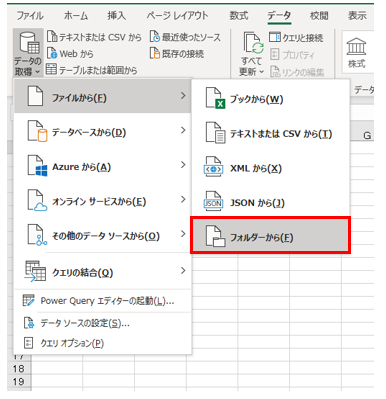
Task: Select the 株式 data type
Action: point(356,53)
